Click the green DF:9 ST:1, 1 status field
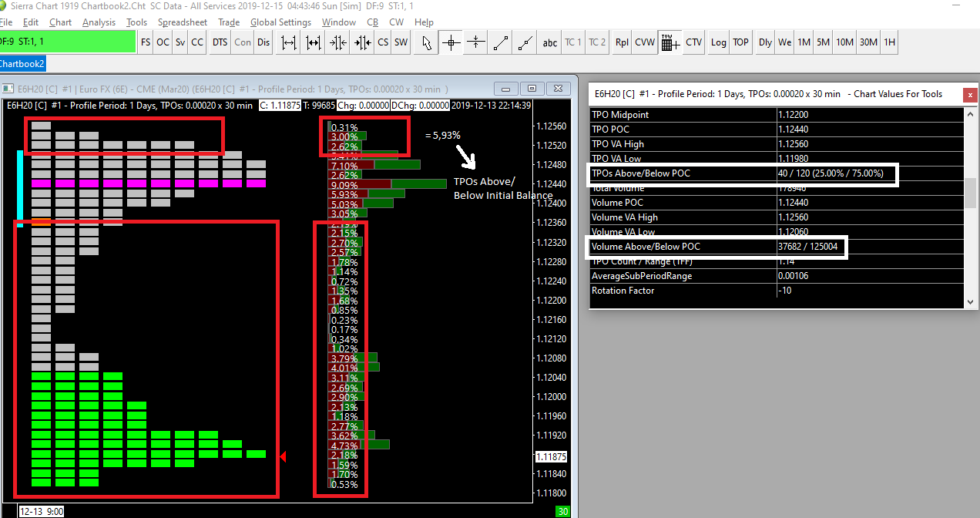Viewport: 980px width, 518px height. (68, 42)
